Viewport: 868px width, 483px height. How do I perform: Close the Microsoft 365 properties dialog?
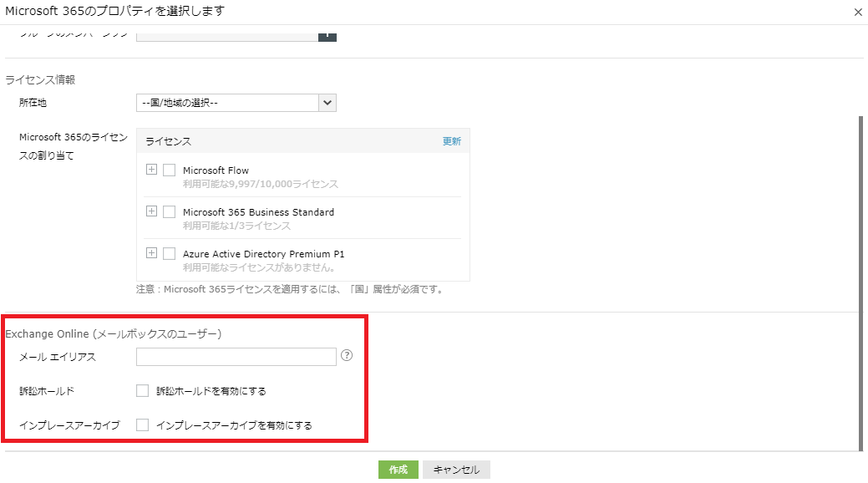pyautogui.click(x=857, y=12)
